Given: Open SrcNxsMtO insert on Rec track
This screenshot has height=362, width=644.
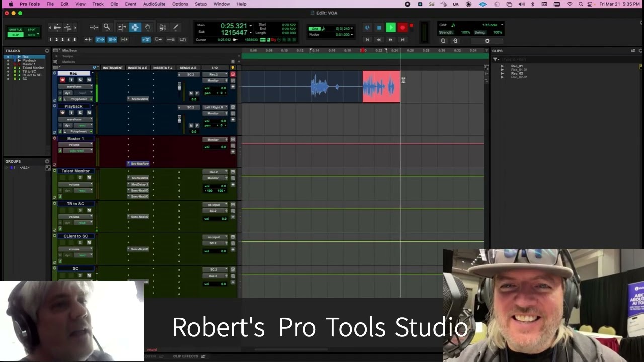Looking at the screenshot, I should pos(139,99).
